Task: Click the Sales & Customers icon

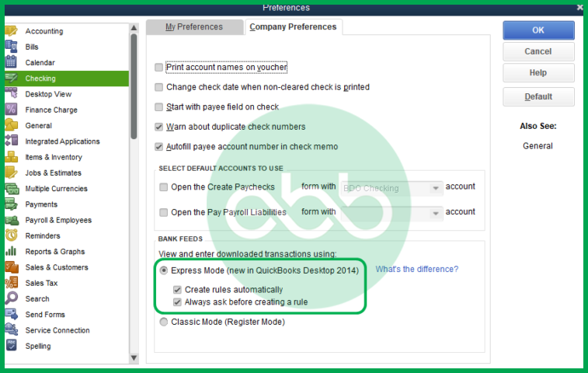Action: click(x=11, y=267)
